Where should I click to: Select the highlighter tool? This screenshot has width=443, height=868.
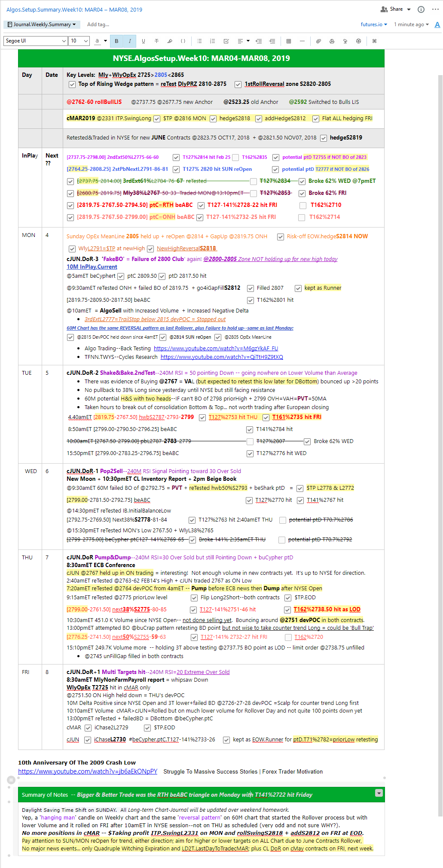pyautogui.click(x=170, y=41)
